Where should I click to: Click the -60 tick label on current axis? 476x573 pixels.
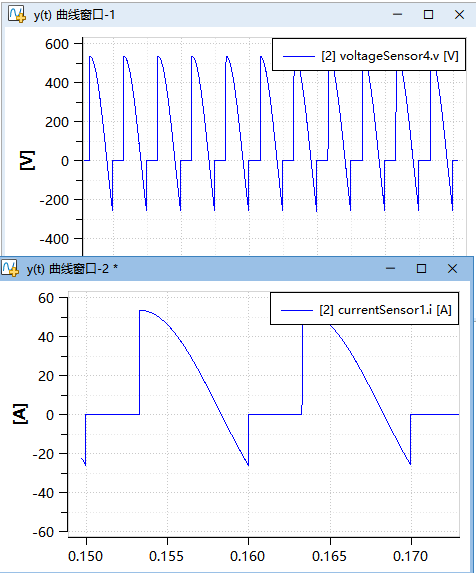(43, 532)
